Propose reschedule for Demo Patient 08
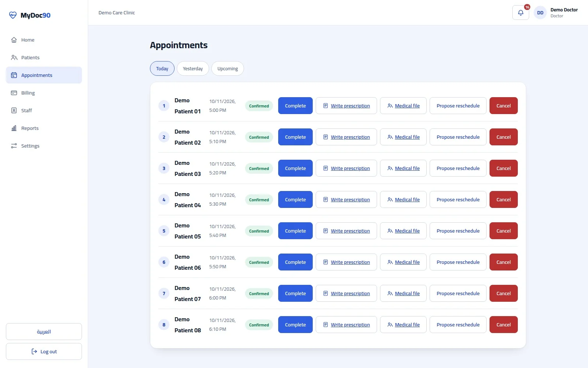Screen dimensions: 588x368 click(x=458, y=325)
